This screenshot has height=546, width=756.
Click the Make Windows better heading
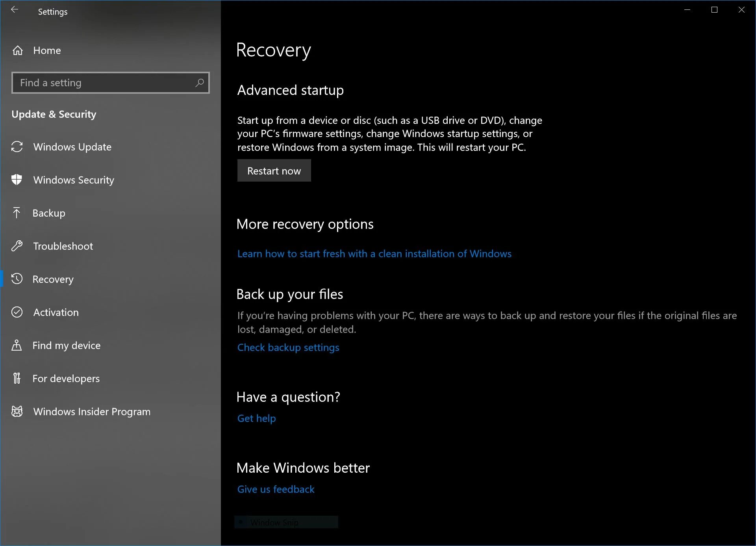click(x=303, y=468)
